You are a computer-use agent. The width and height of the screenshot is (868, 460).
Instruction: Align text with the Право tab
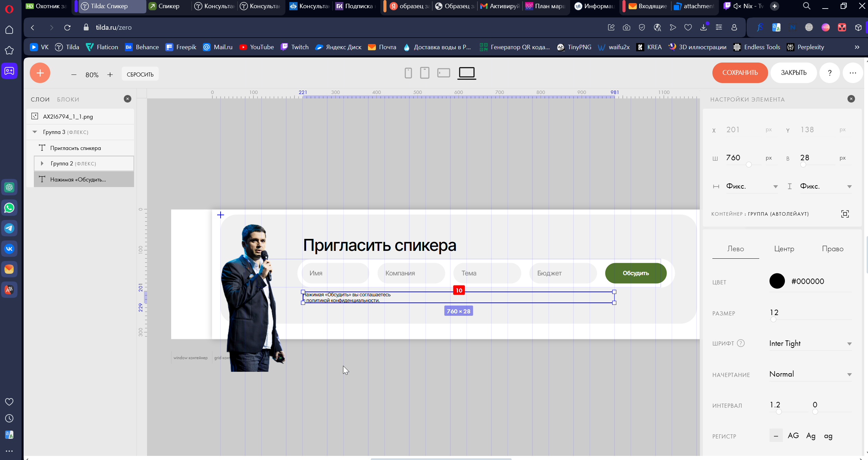pos(833,249)
